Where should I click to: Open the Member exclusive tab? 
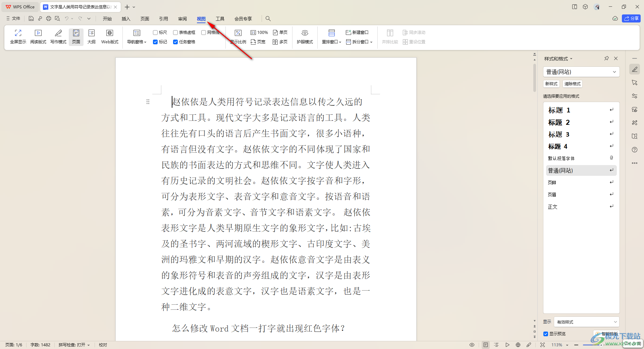pos(243,19)
